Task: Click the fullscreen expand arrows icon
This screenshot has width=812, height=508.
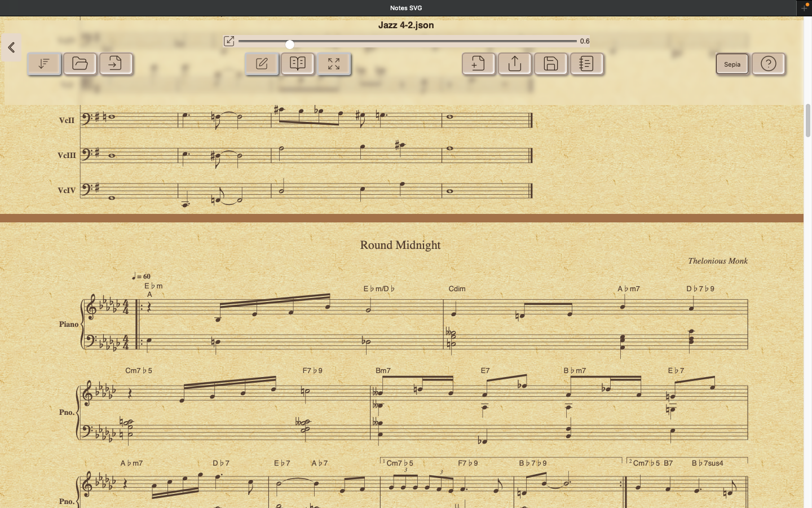Action: 334,64
